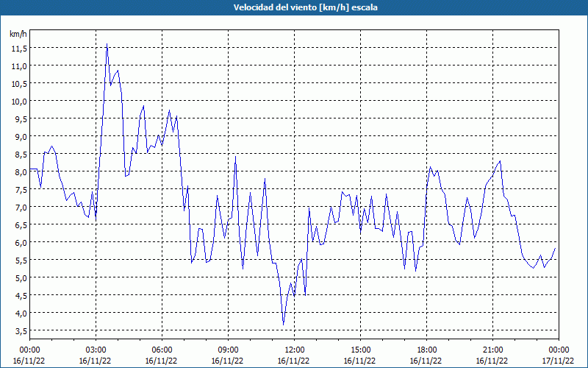
Task: Select the 11,5 y-axis value
Action: pos(19,48)
